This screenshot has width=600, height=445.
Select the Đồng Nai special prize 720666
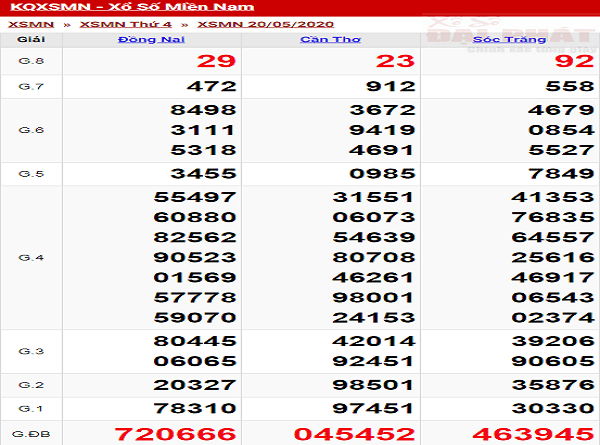175,434
